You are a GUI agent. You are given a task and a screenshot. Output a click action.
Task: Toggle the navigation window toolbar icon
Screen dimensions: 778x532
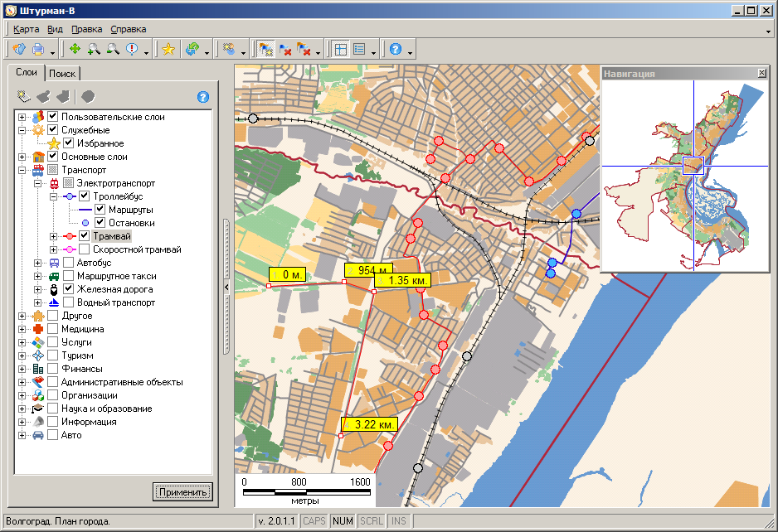(340, 49)
